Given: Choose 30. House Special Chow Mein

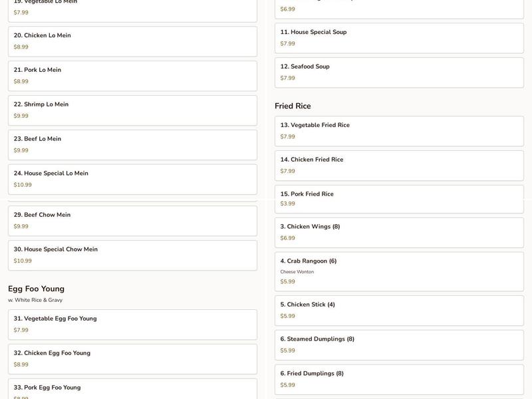Looking at the screenshot, I should coord(132,255).
